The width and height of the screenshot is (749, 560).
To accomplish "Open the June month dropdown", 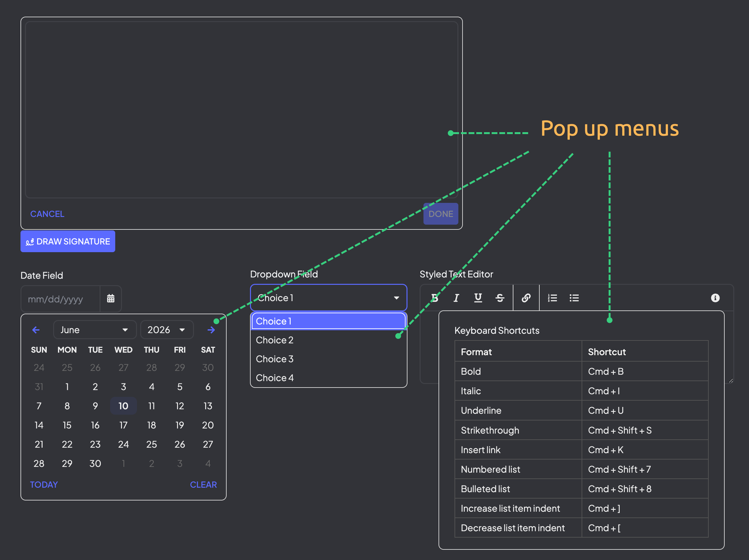I will pyautogui.click(x=95, y=330).
